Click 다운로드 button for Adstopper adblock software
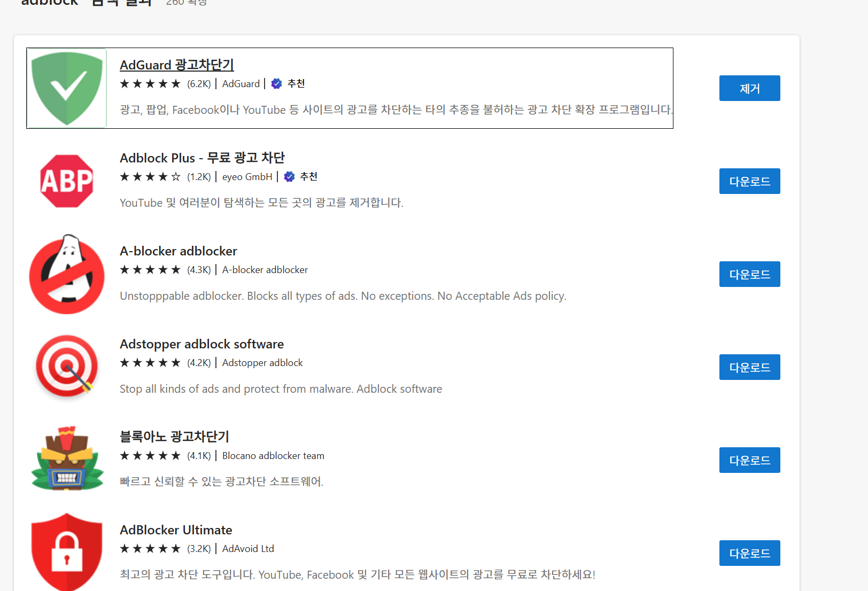Image resolution: width=868 pixels, height=591 pixels. pos(750,367)
